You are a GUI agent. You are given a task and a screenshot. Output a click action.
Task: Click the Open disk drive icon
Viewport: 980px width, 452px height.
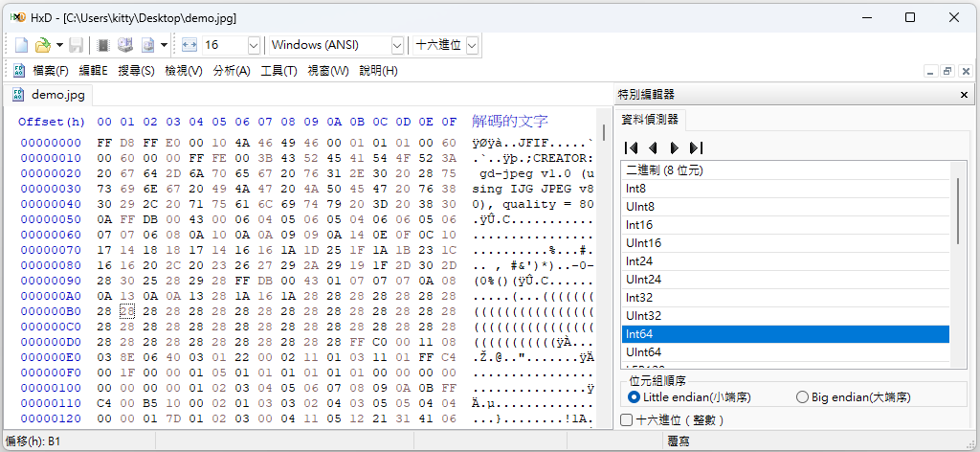click(x=125, y=45)
